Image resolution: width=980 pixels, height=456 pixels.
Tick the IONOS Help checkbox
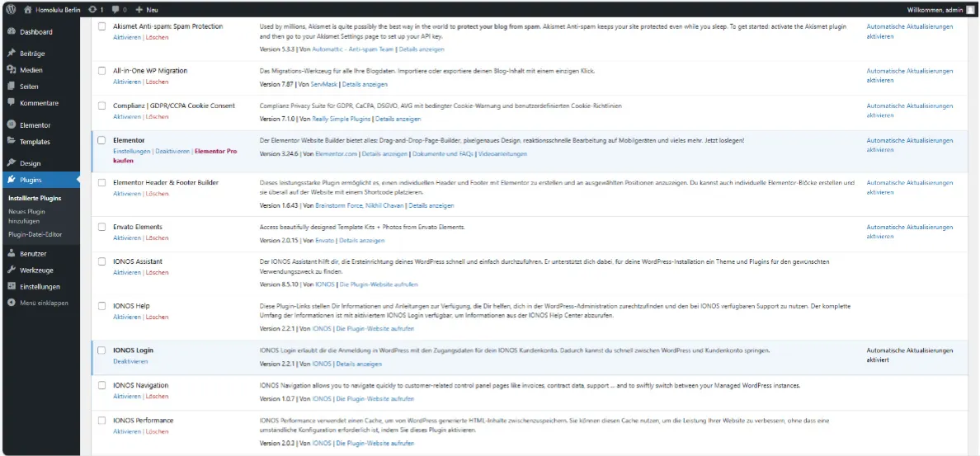pyautogui.click(x=101, y=305)
